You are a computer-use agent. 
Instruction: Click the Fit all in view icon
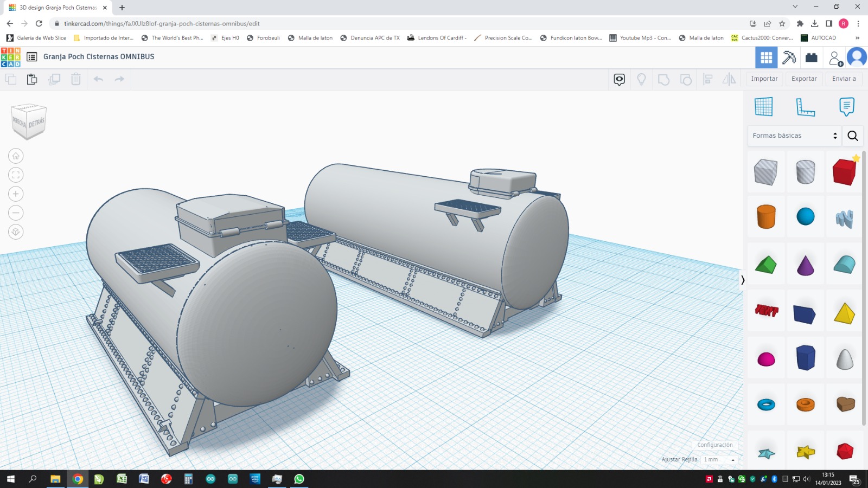coord(16,175)
